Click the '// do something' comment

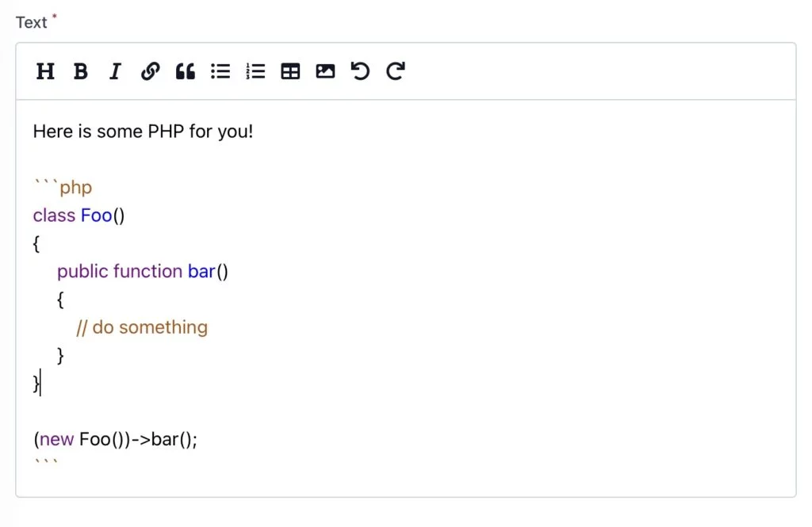tap(142, 327)
